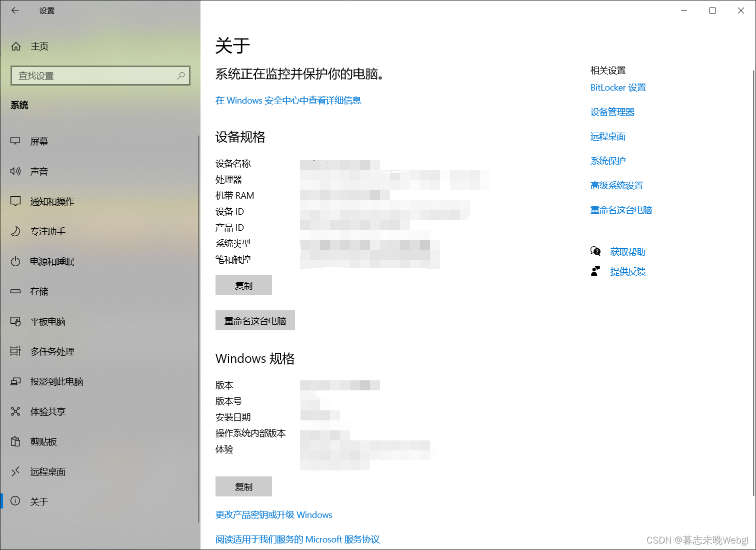Open 平板电脑 label in sidebar

[x=48, y=322]
